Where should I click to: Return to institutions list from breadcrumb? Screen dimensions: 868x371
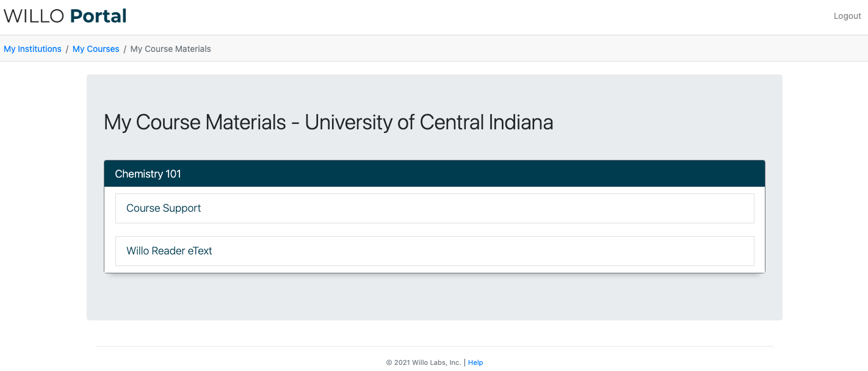pyautogui.click(x=32, y=49)
